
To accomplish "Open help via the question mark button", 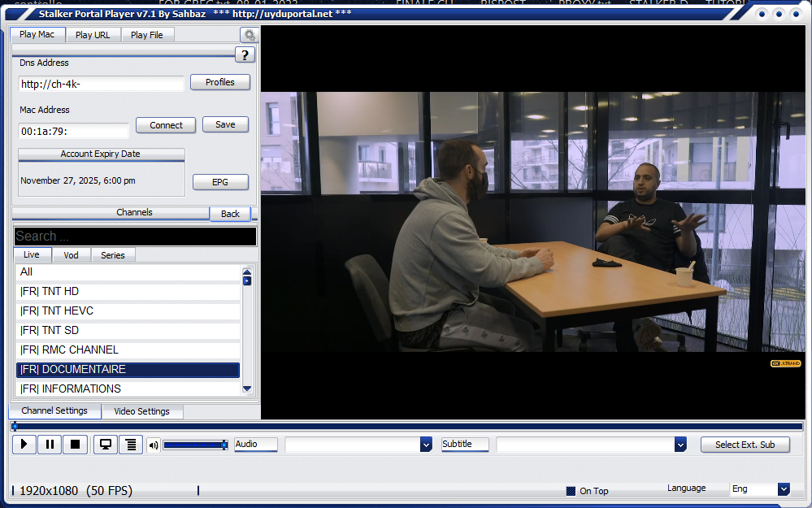I will 245,54.
